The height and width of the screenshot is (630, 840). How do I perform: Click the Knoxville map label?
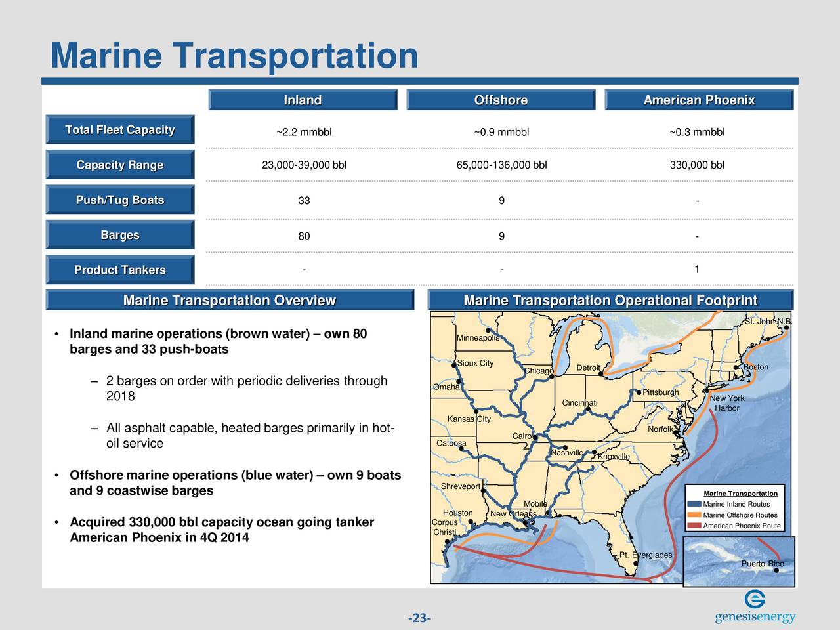pos(614,457)
